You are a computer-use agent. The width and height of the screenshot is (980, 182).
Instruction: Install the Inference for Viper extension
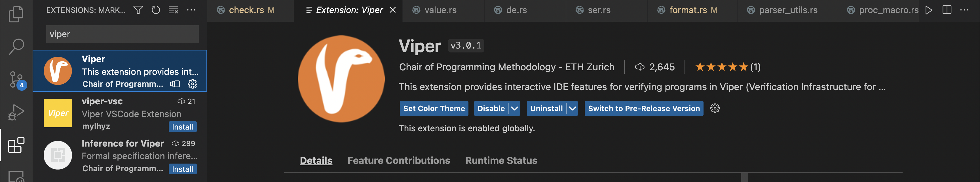point(183,169)
